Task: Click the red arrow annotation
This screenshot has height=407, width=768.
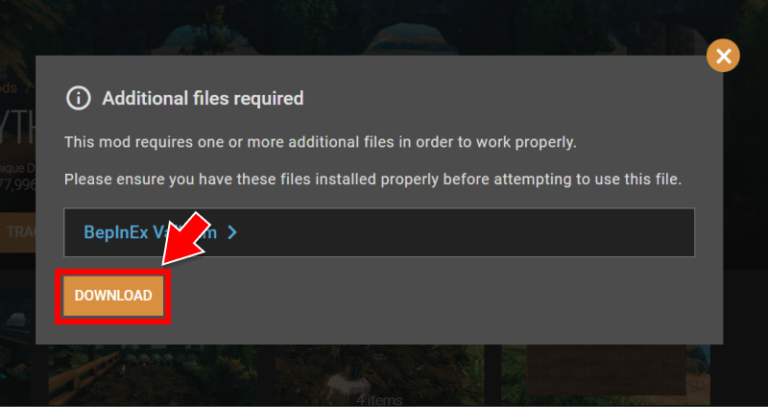Action: pyautogui.click(x=184, y=240)
